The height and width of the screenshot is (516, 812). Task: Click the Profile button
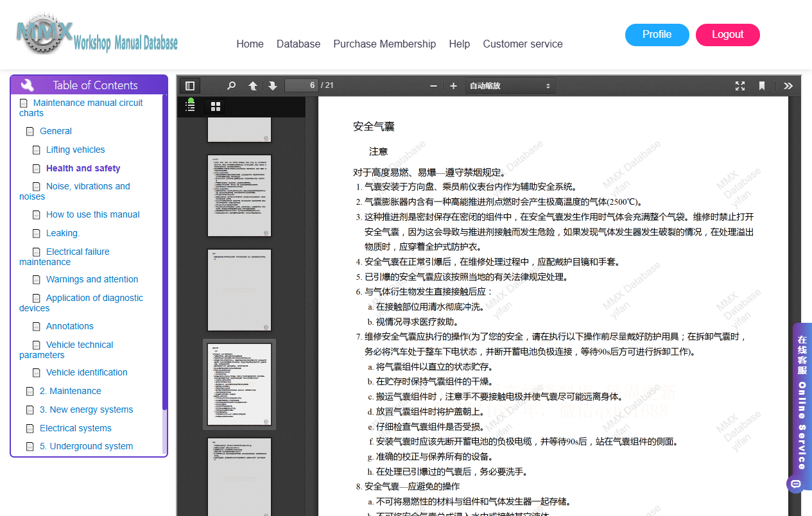(657, 35)
